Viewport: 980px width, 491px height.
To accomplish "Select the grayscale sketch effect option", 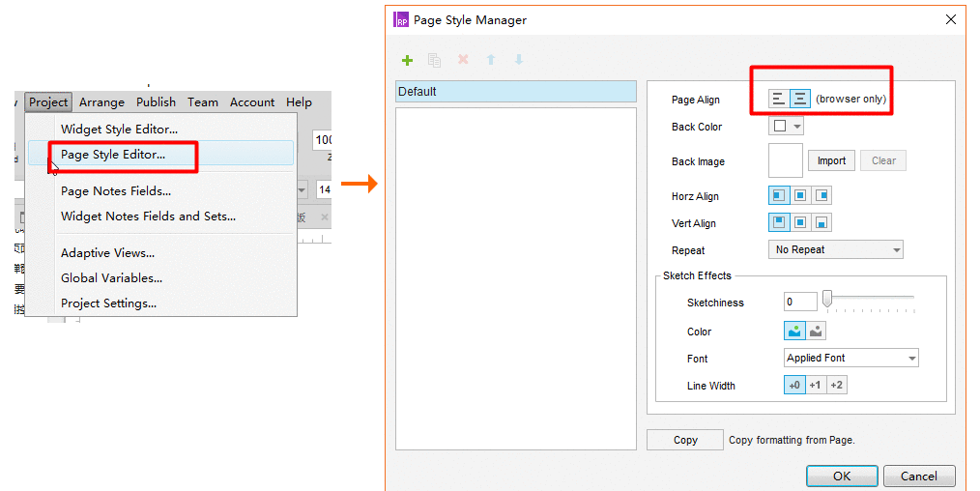I will (816, 331).
